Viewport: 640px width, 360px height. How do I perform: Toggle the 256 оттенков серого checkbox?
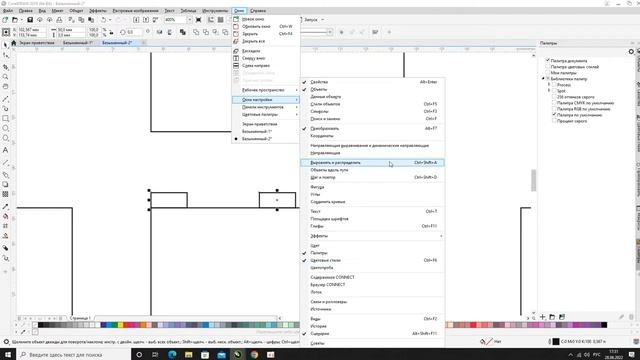click(x=554, y=97)
